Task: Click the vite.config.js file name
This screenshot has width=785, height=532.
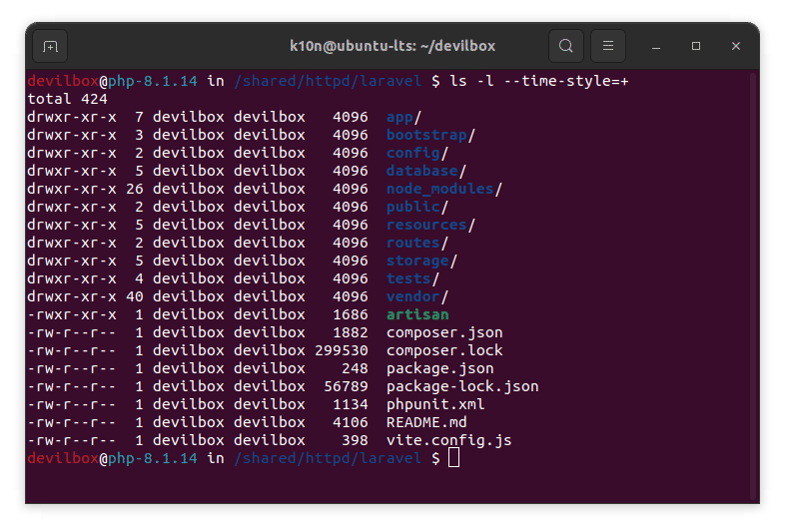Action: (448, 440)
